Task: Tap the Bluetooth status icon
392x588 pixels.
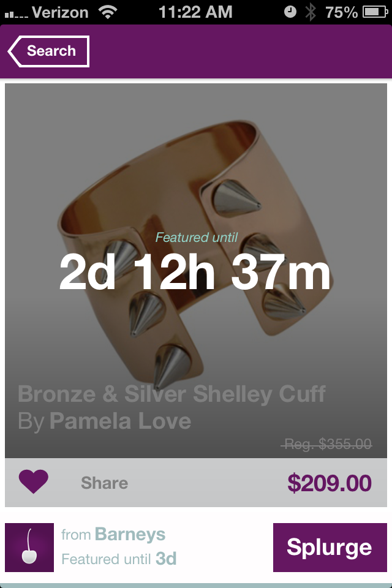Action: coord(310,12)
